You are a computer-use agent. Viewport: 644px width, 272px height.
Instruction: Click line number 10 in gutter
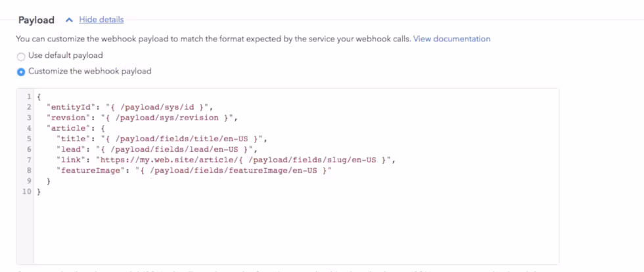point(27,192)
